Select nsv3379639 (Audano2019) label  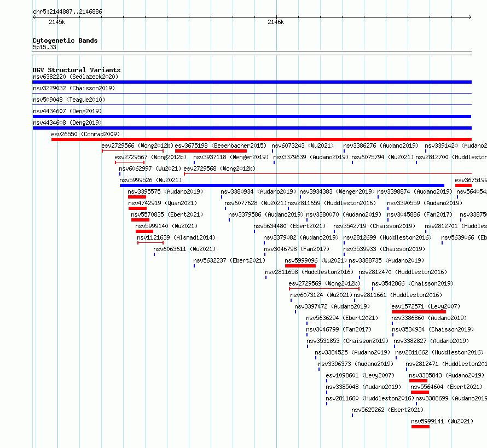pyautogui.click(x=311, y=157)
